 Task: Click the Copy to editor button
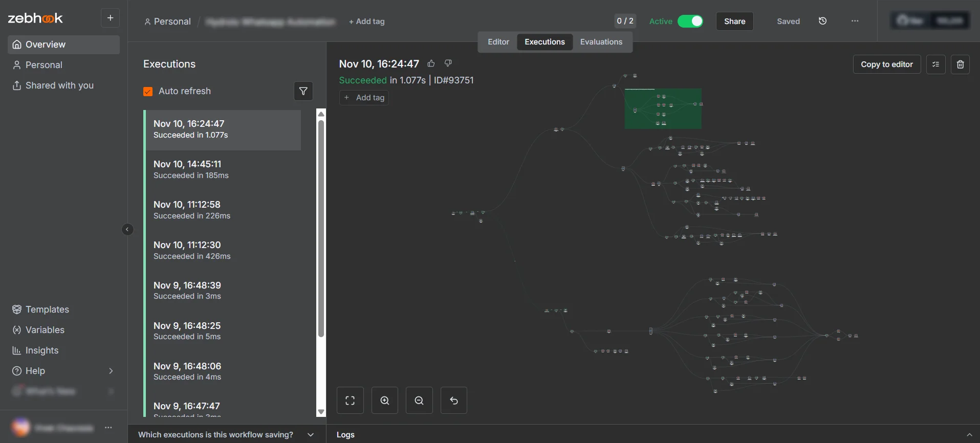click(886, 64)
